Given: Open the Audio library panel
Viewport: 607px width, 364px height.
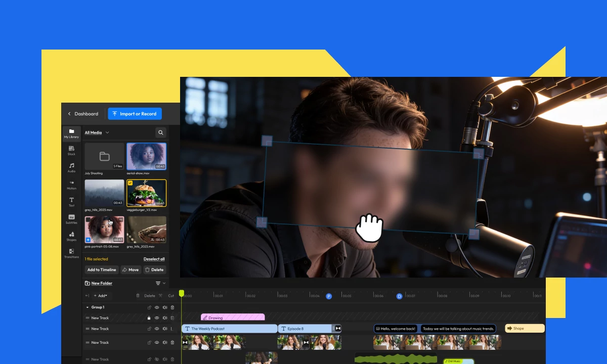Looking at the screenshot, I should (71, 168).
